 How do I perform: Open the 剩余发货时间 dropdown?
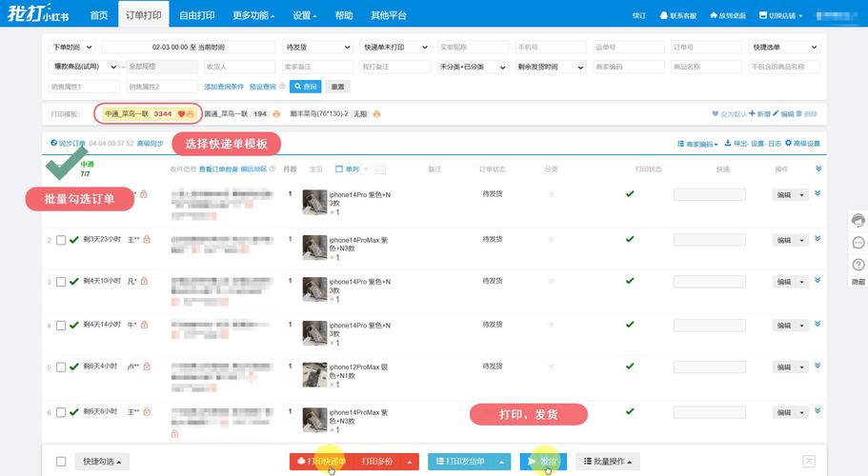coord(551,67)
